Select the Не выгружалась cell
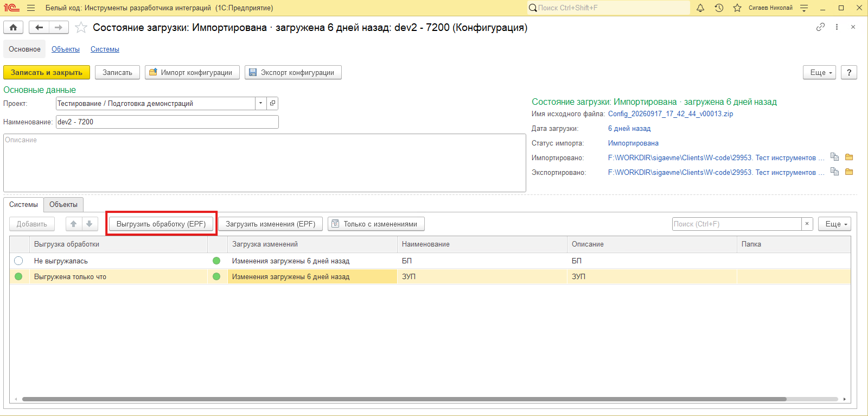Screen dimensions: 868x416 119,261
